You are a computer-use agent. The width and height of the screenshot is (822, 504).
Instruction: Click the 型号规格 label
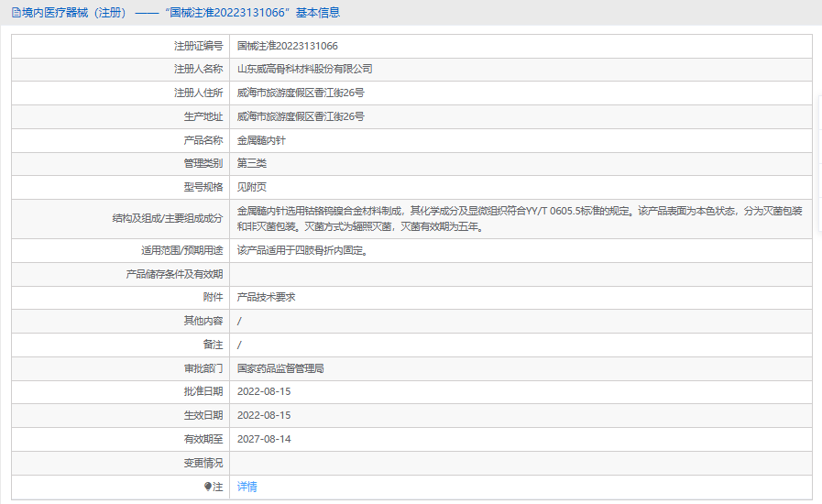tap(203, 187)
